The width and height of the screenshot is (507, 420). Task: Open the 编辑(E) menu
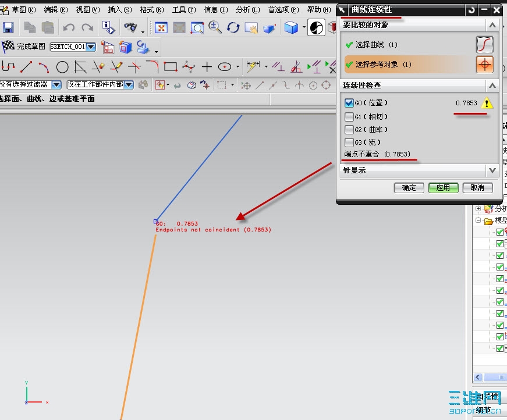click(56, 10)
